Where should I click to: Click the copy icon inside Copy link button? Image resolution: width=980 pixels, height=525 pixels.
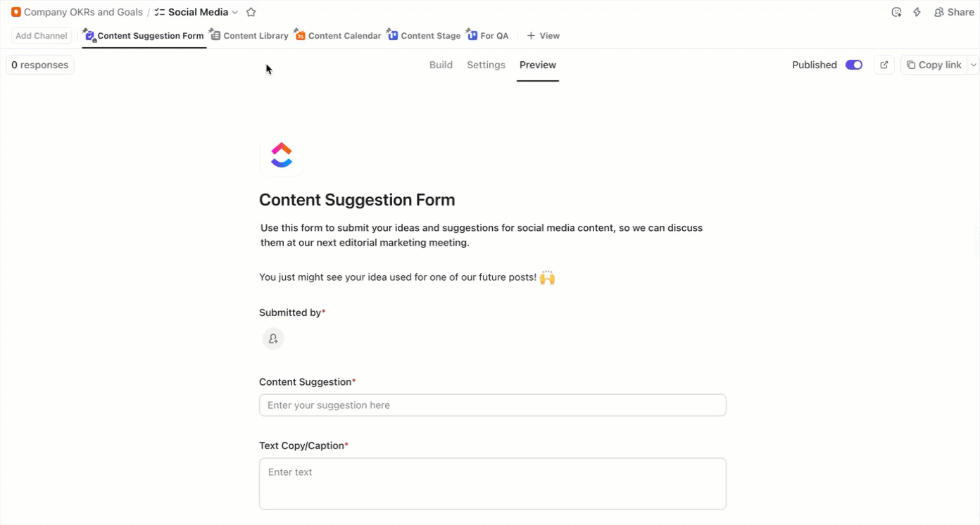[x=910, y=64]
